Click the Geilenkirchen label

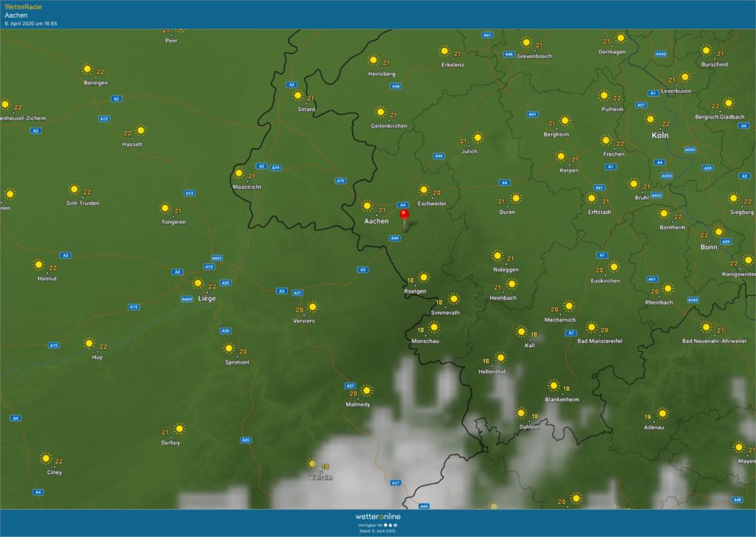pos(388,126)
